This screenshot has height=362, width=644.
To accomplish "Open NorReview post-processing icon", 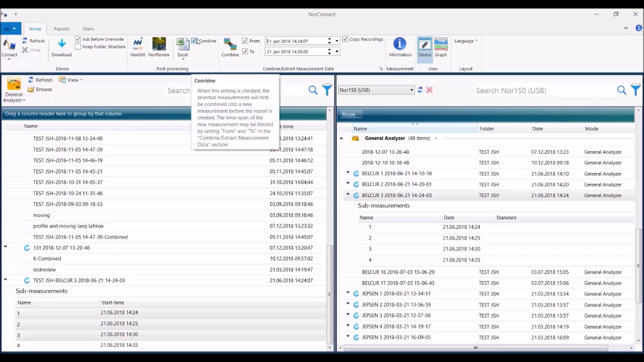I will tap(159, 44).
